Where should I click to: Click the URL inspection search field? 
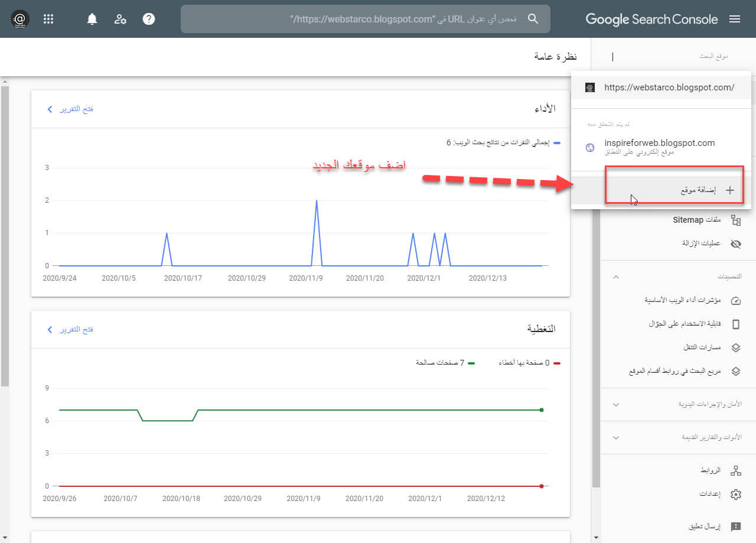[365, 19]
